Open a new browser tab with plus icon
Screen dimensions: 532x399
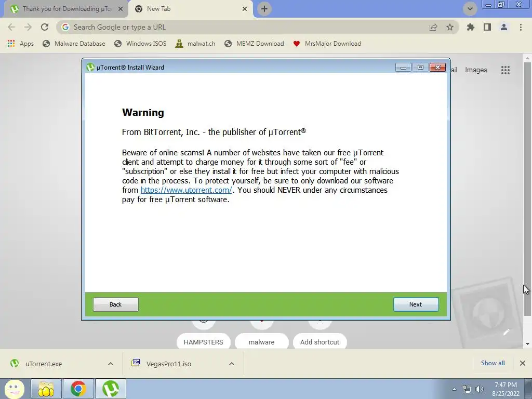264,9
